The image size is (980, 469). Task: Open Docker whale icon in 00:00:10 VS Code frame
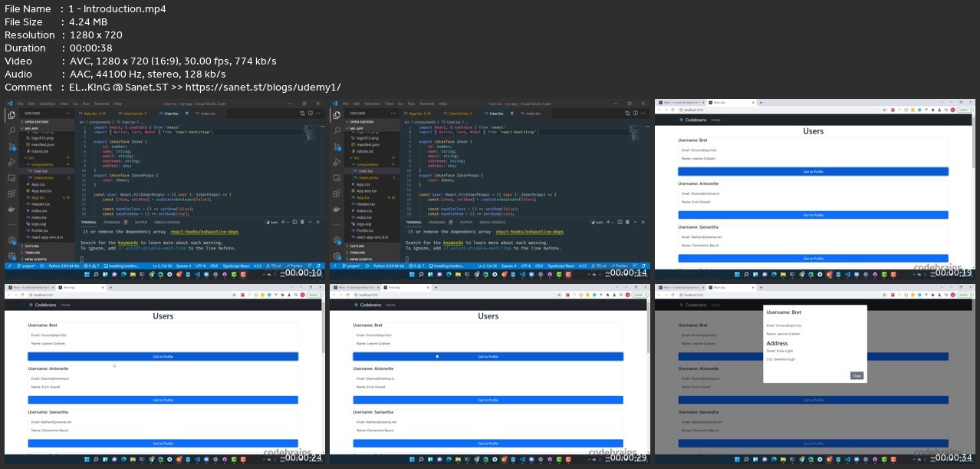[12, 210]
